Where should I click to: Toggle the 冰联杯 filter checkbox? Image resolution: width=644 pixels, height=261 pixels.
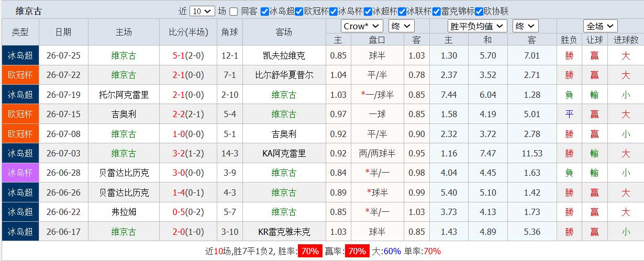click(403, 12)
